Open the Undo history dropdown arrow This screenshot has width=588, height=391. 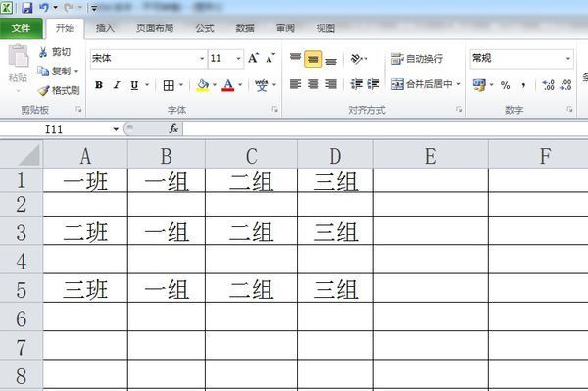click(x=55, y=8)
